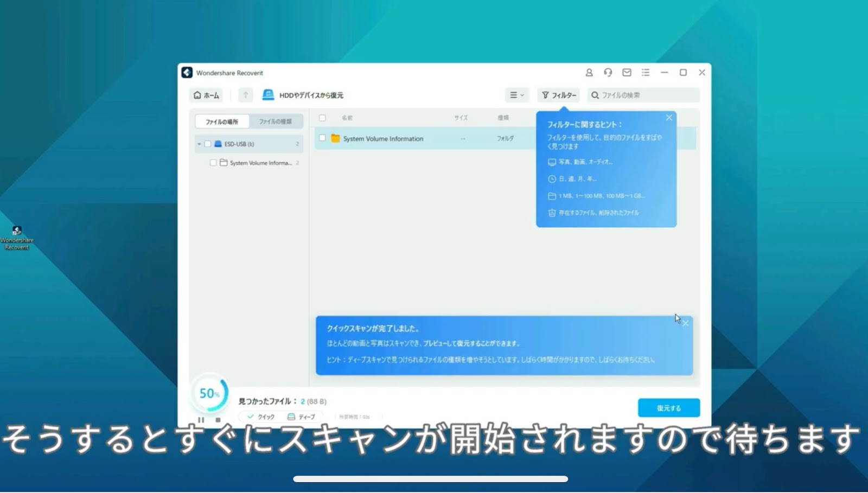The image size is (868, 493).
Task: Click the deleted files trash hint icon
Action: pos(552,213)
